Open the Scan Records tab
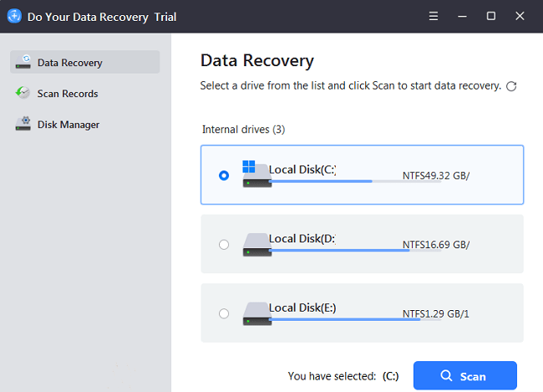This screenshot has width=543, height=392. click(68, 94)
